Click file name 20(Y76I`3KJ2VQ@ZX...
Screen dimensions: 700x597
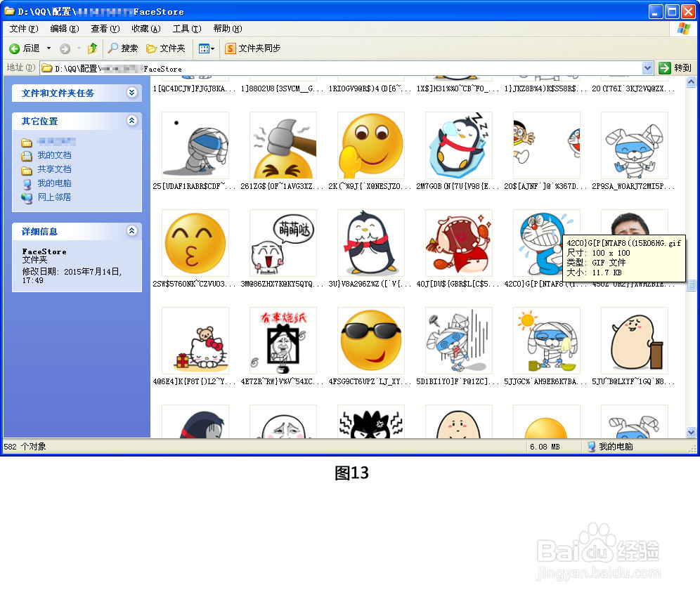(x=633, y=88)
